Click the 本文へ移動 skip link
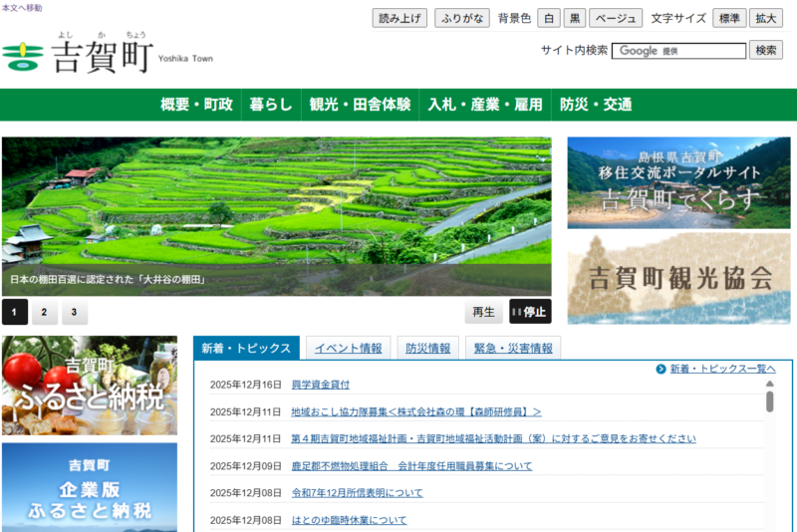This screenshot has width=797, height=532. coord(22,8)
